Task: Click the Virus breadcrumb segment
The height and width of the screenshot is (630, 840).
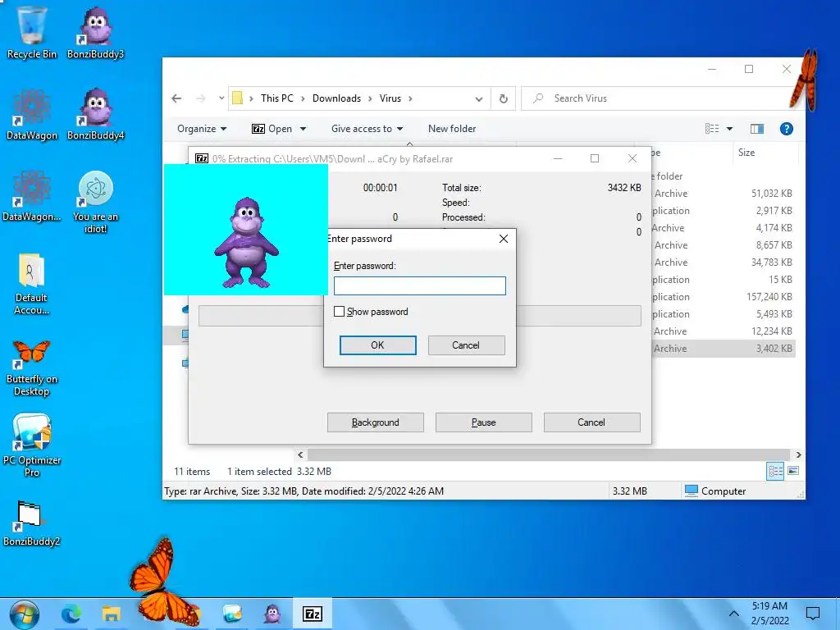Action: 390,98
